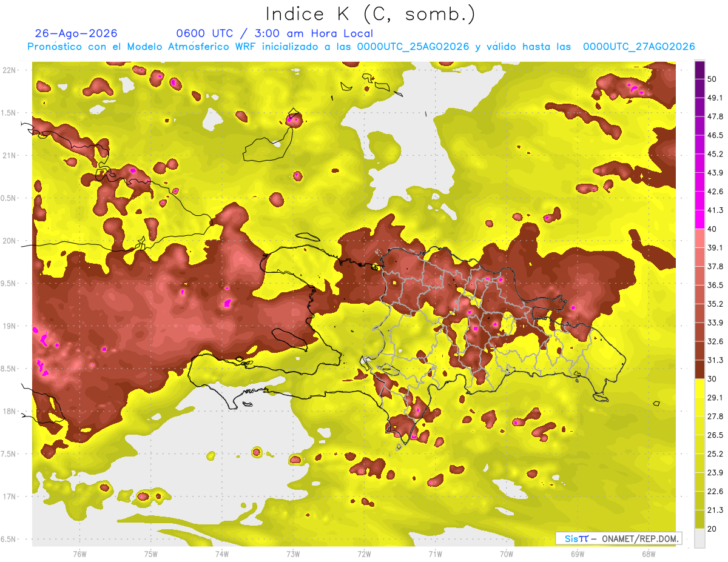Click the colorbar value 43.9

[x=715, y=173]
